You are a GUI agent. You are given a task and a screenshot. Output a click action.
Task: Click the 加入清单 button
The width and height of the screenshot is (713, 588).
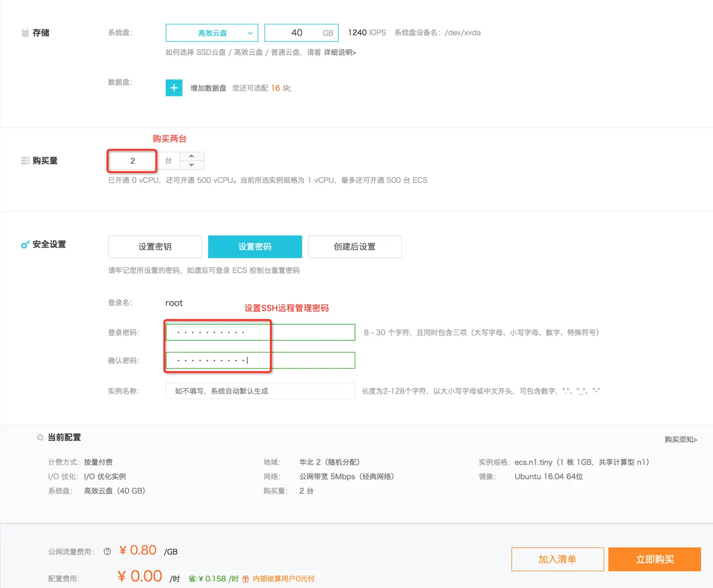point(558,559)
